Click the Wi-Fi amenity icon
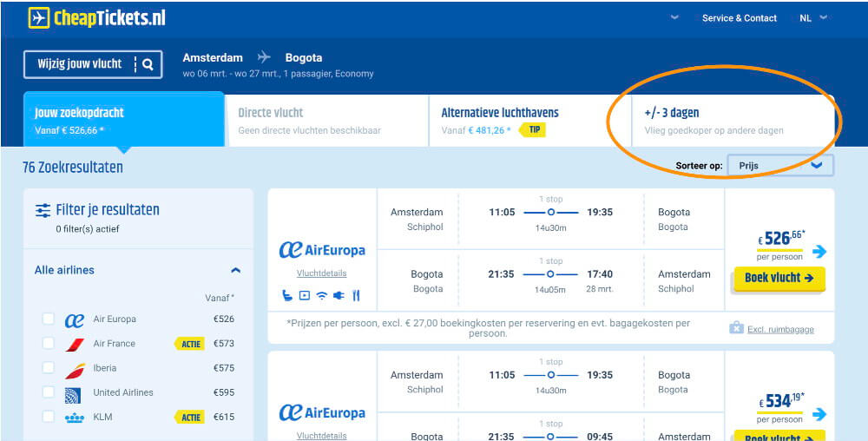 click(x=322, y=295)
